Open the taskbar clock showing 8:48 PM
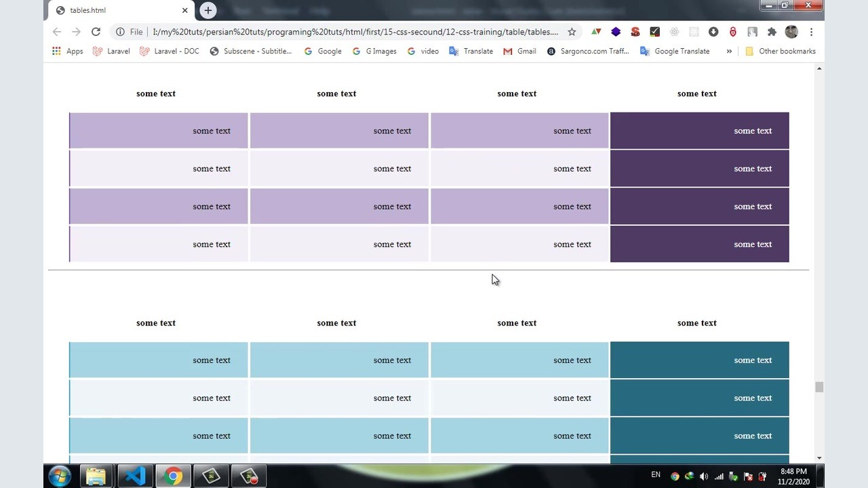 793,476
